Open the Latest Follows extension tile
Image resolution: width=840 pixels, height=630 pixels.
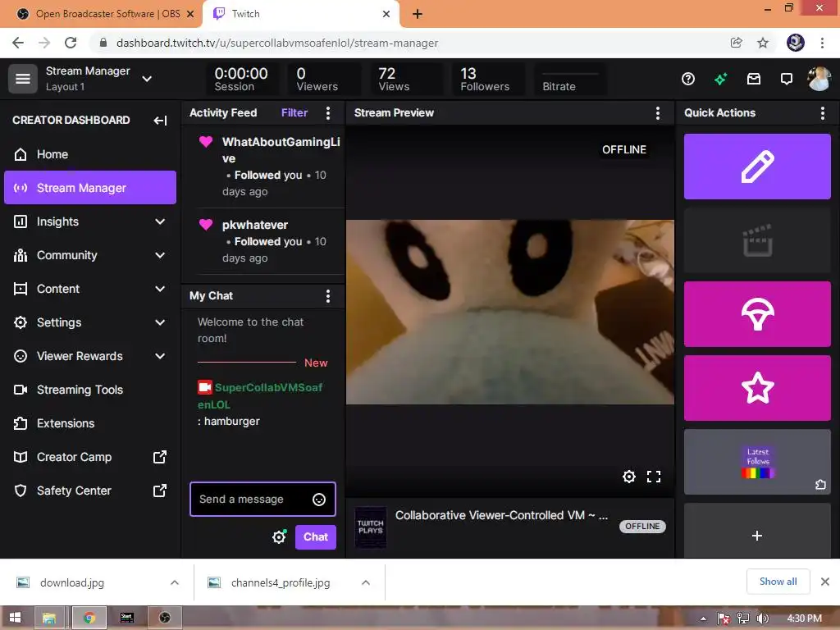point(757,462)
